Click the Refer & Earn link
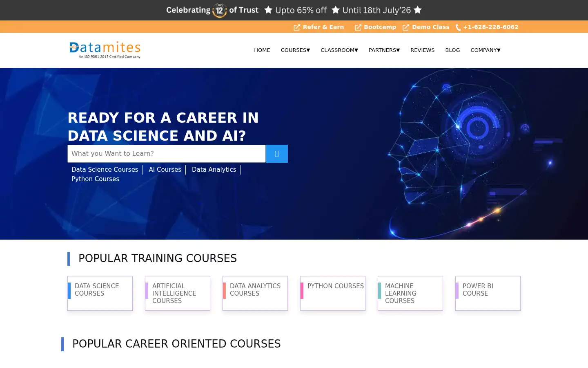Screen dimensions: 588x368 click(x=323, y=27)
